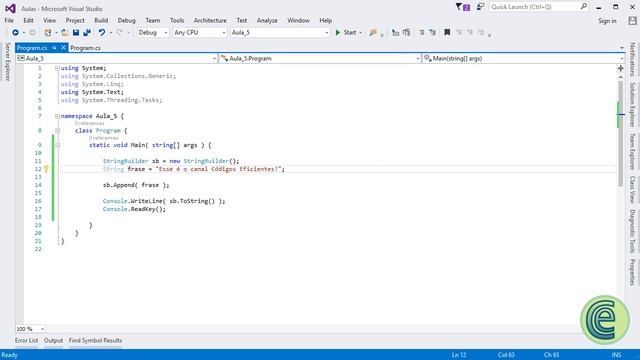This screenshot has height=360, width=640.
Task: Click the editor split-window handle above the scrollbar
Action: [x=620, y=68]
